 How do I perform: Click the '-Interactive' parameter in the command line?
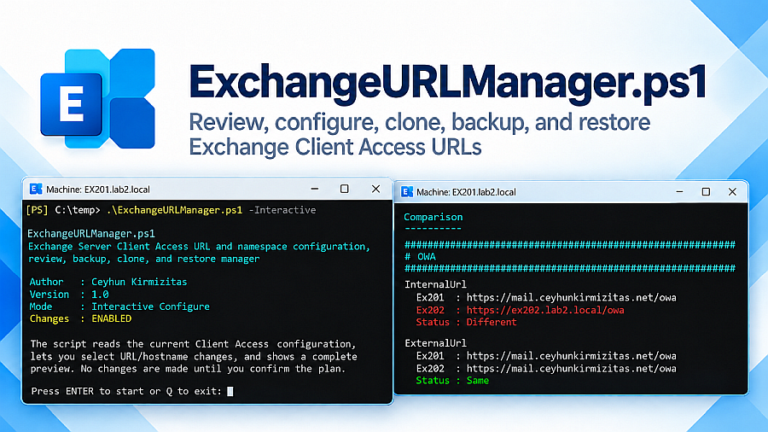283,210
